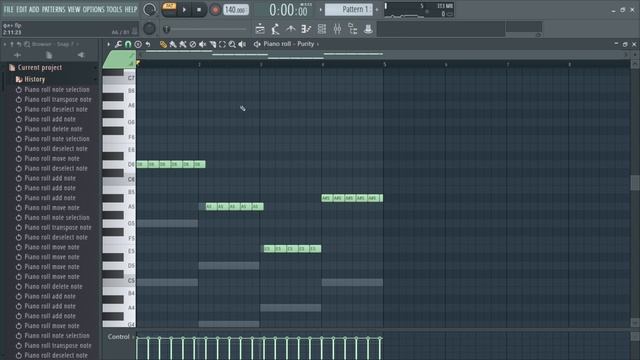The width and height of the screenshot is (640, 360).
Task: Select the Draw pencil tool
Action: 163,44
